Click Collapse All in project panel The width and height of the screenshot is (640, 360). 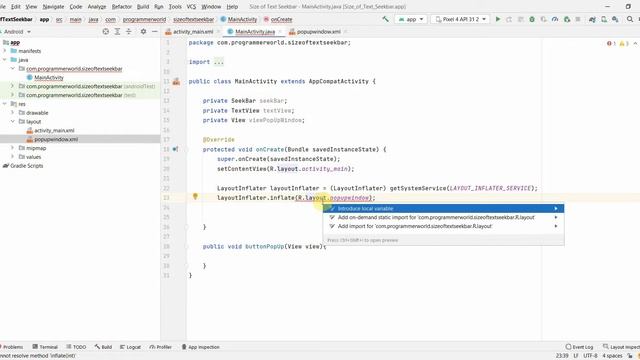click(x=129, y=31)
